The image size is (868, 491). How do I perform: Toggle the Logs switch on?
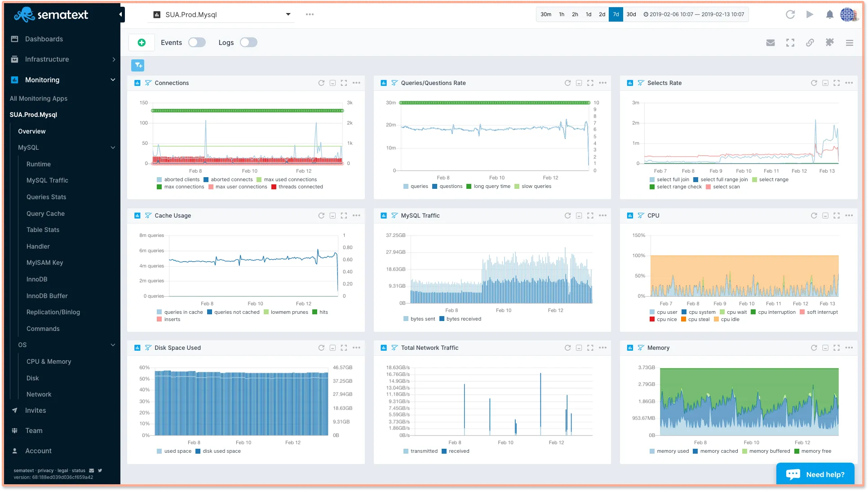tap(248, 42)
